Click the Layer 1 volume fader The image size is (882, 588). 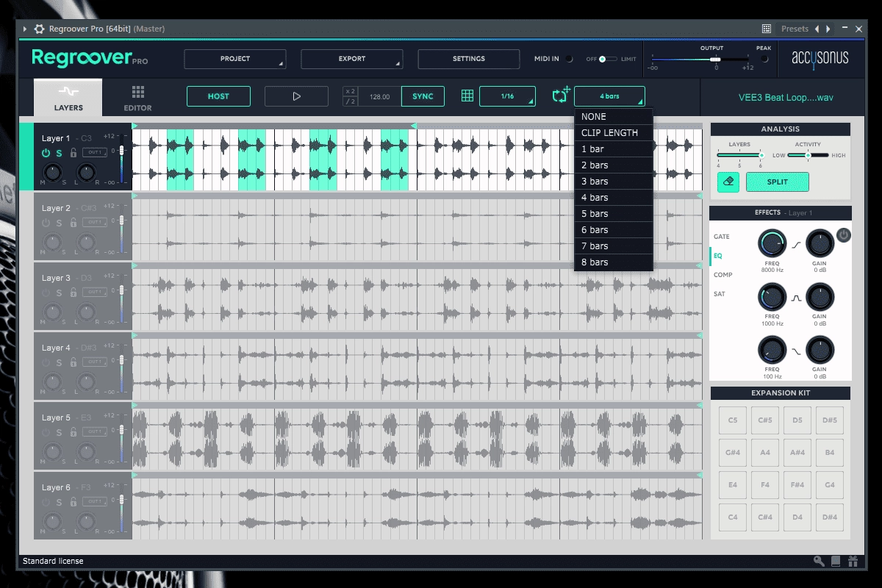[122, 152]
